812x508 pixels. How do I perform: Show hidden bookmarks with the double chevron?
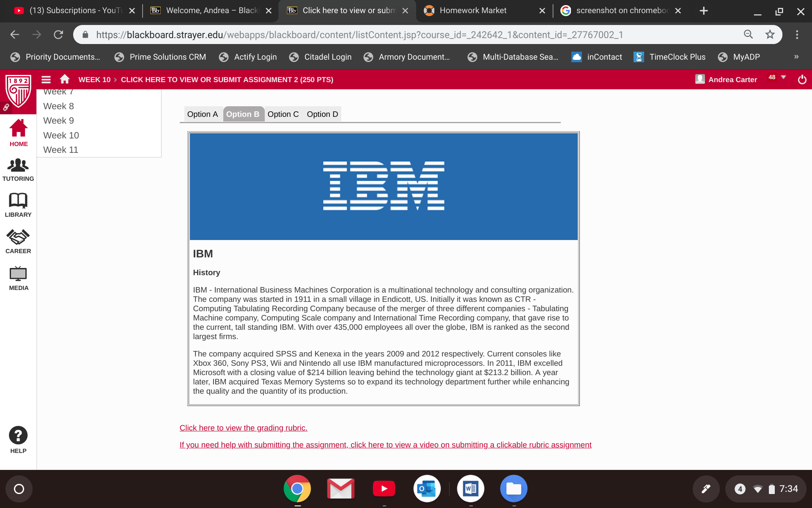(796, 57)
